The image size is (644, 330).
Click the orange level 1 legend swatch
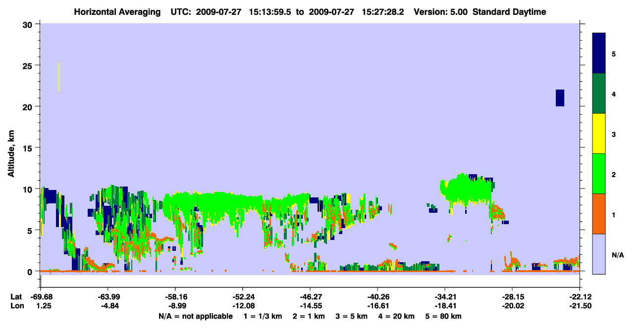click(x=599, y=214)
